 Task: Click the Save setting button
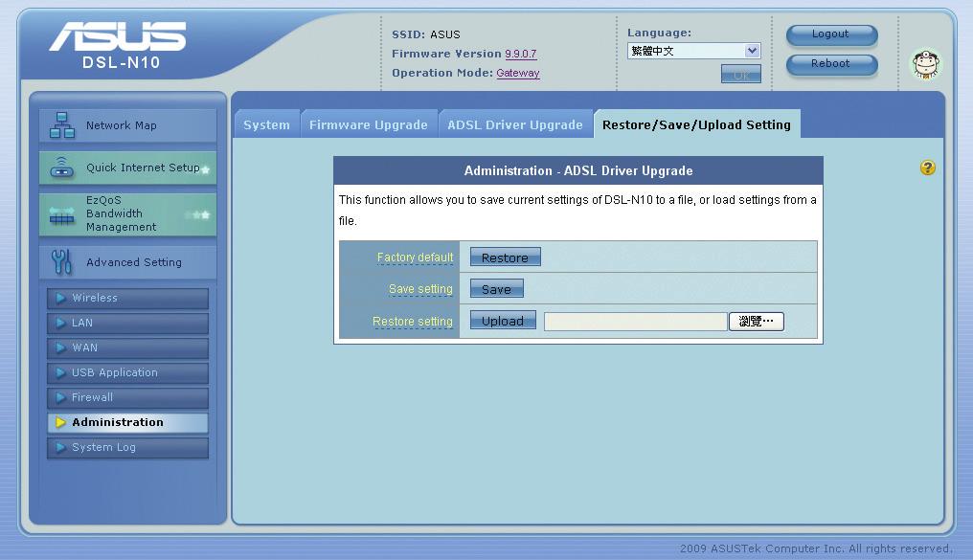[x=496, y=289]
